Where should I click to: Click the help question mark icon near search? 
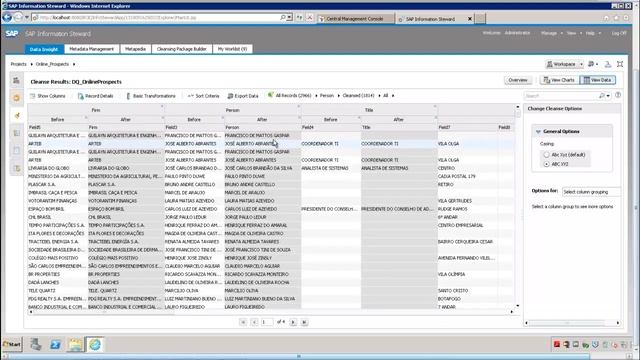click(618, 95)
